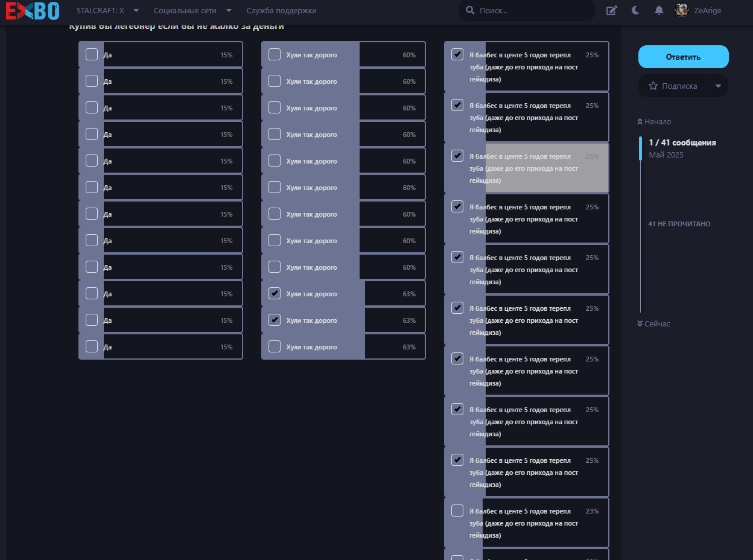Open the ZeArige username menu
The width and height of the screenshot is (753, 560).
coord(708,11)
